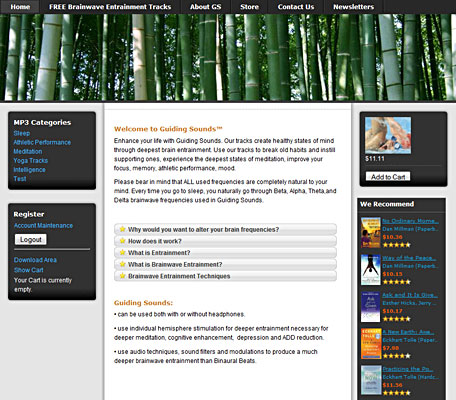Click 'Your Cart is currently empty' text
Screen dimensions: 456x400
coord(43,285)
